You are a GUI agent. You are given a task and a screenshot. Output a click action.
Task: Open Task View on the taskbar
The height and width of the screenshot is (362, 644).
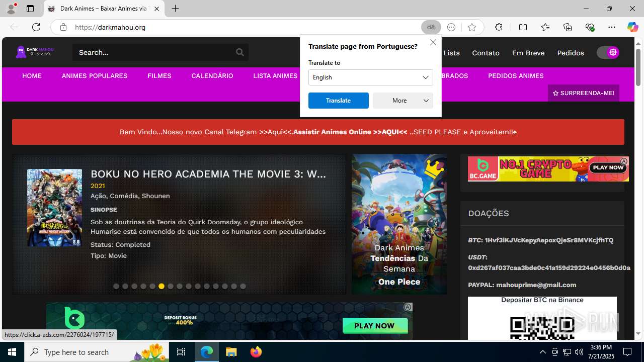click(181, 352)
